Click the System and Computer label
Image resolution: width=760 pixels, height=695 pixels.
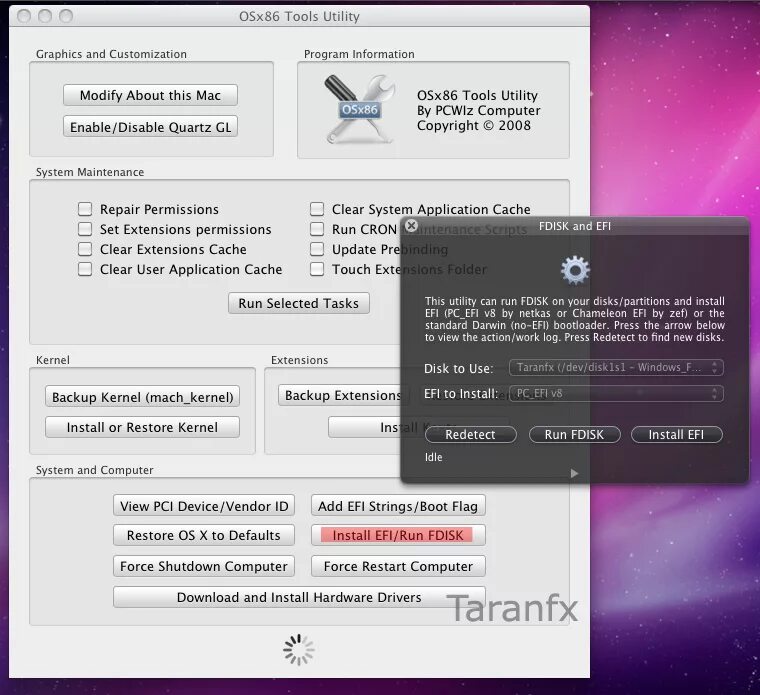tap(95, 470)
